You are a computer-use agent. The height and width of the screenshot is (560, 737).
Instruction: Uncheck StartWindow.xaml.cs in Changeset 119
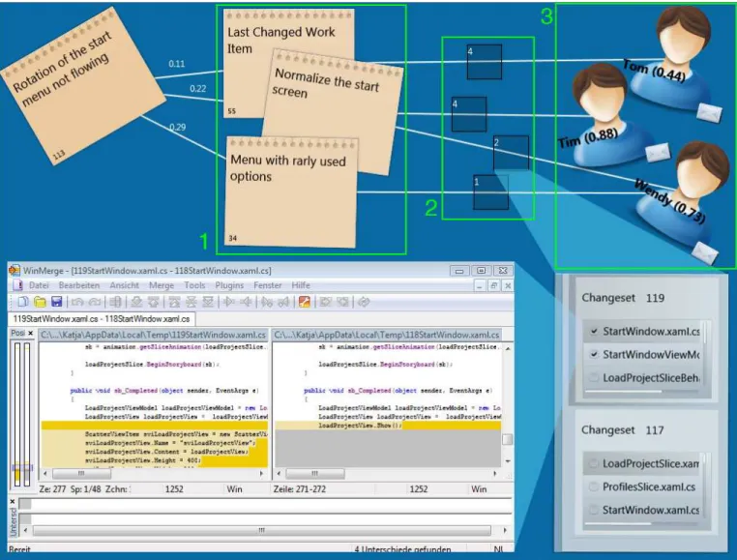(x=594, y=331)
